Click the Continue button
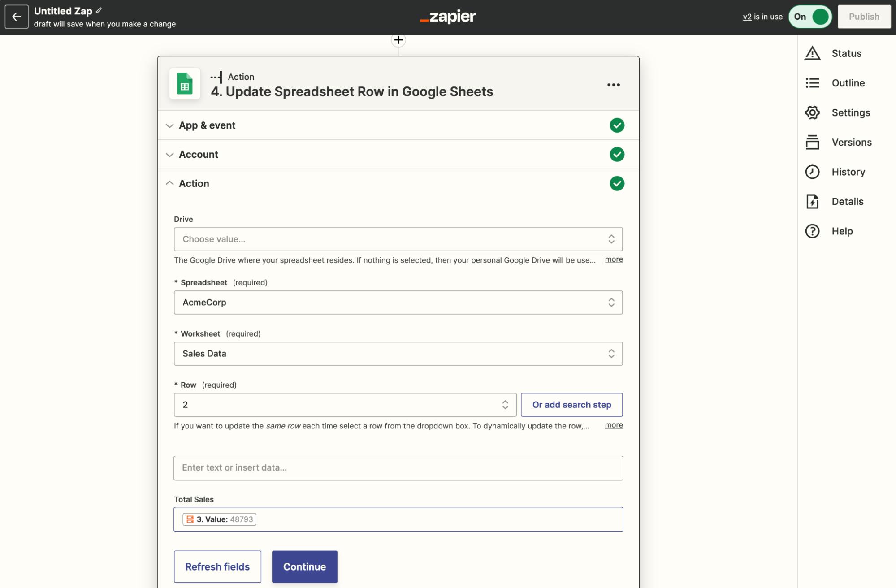 (x=304, y=566)
